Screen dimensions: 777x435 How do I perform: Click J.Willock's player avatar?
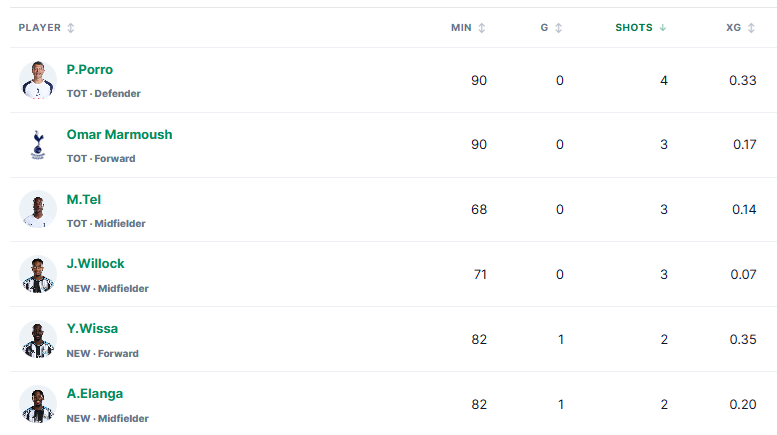click(38, 274)
